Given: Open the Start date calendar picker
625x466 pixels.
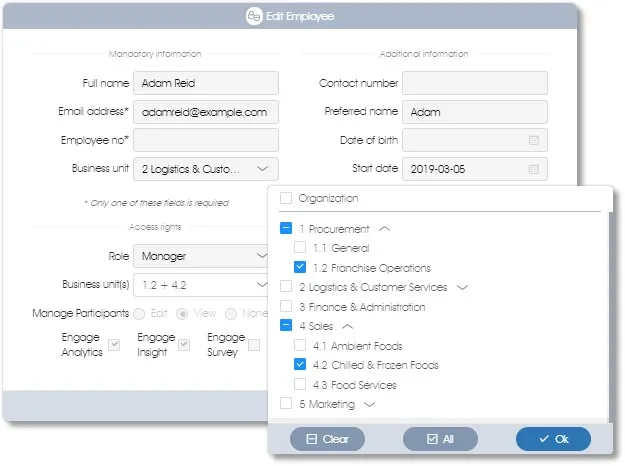Looking at the screenshot, I should coord(534,169).
